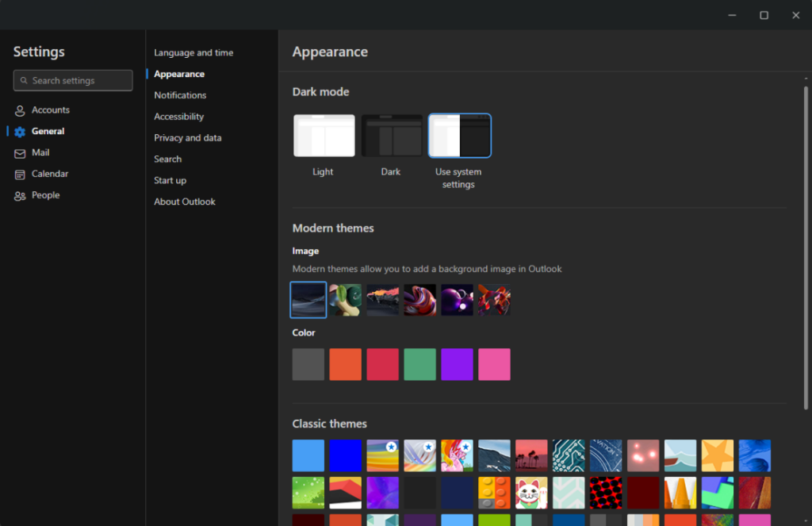Select the light blue classic theme

tap(308, 455)
